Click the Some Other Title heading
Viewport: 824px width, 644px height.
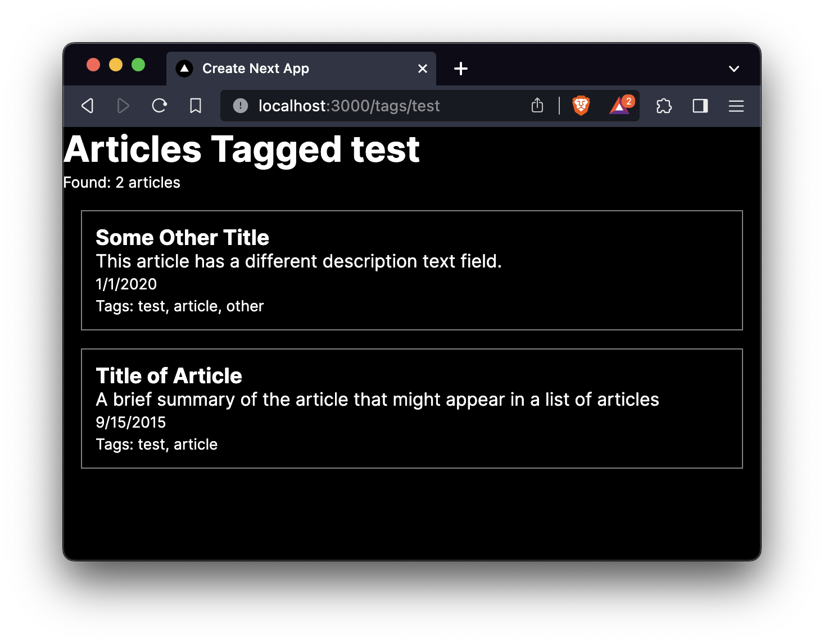pos(182,238)
